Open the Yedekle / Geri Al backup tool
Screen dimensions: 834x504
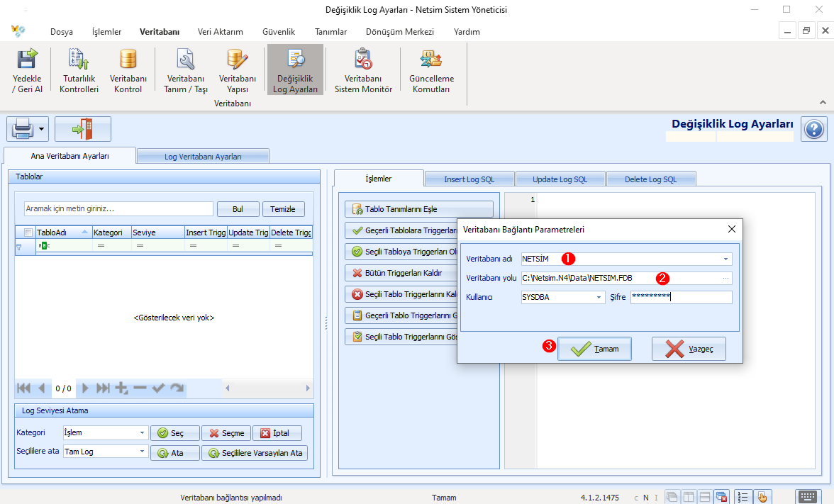point(27,71)
